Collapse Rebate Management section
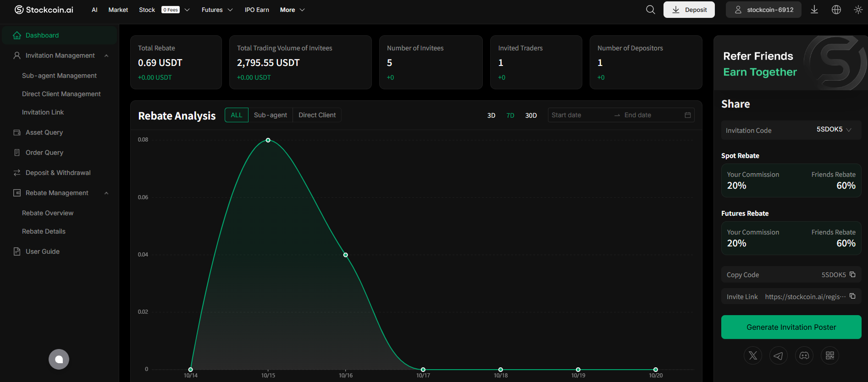This screenshot has width=868, height=382. click(106, 193)
